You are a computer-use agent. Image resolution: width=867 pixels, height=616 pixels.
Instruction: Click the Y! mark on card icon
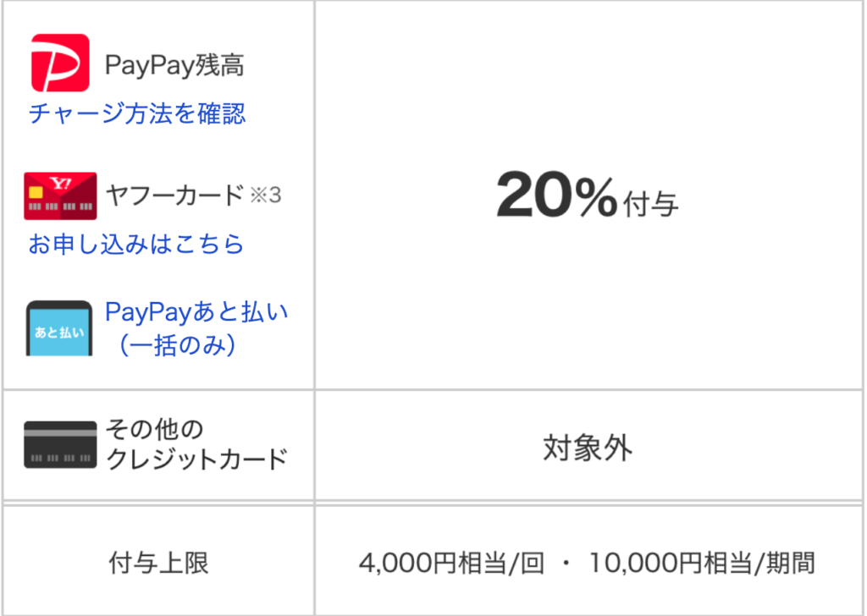(x=60, y=183)
